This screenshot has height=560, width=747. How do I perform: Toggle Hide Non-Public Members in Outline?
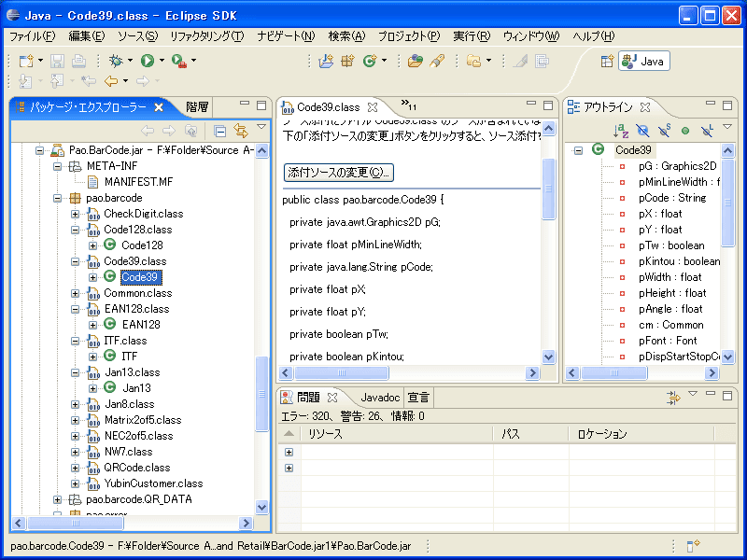pos(685,131)
